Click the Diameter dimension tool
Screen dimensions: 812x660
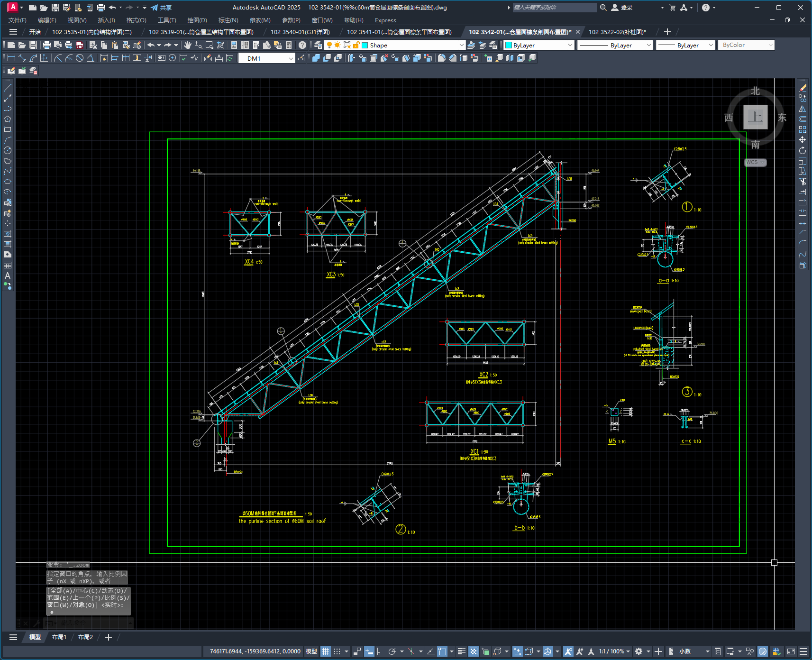tap(80, 58)
